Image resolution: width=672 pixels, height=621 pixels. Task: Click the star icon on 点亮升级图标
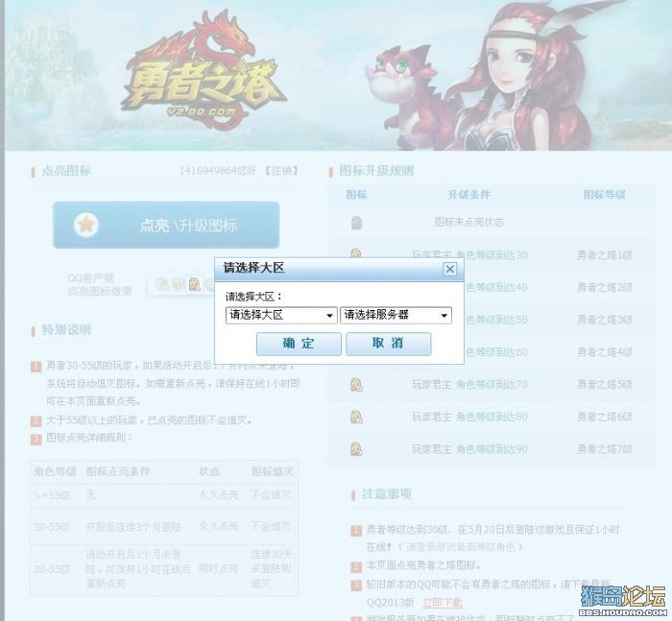click(x=86, y=225)
